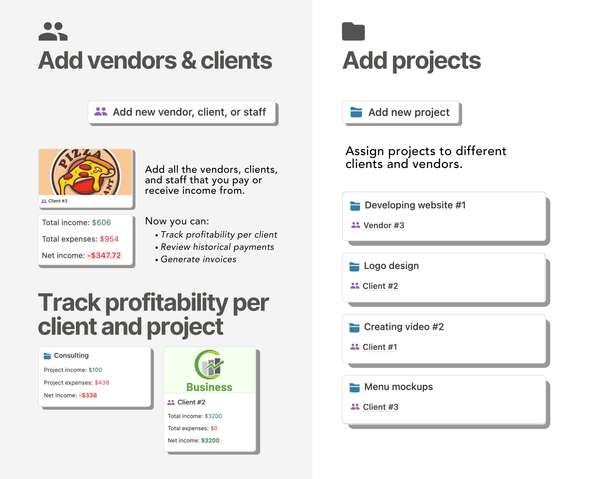
Task: Click the folder icon in Developing website #1 card
Action: [354, 206]
